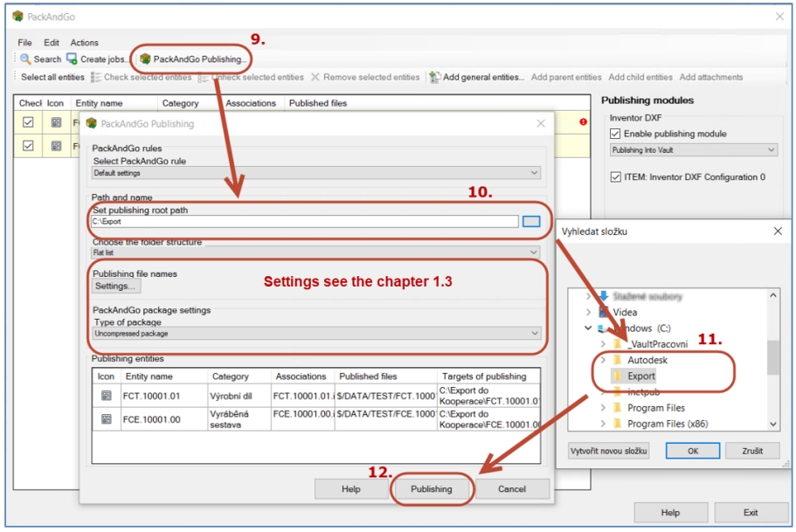
Task: Select the Export folder in tree
Action: 640,376
